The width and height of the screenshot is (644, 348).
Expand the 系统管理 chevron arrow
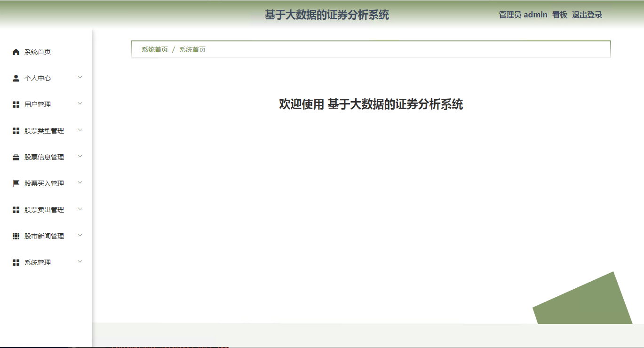tap(80, 261)
